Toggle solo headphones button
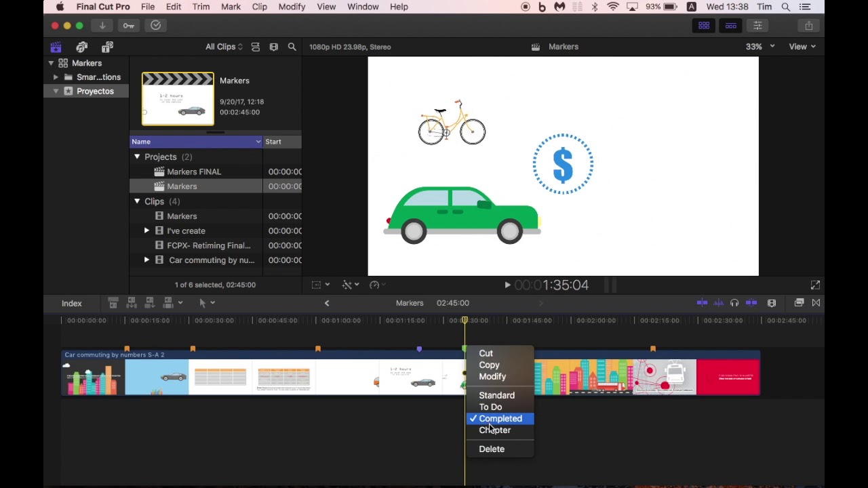The height and width of the screenshot is (488, 868). click(x=734, y=303)
